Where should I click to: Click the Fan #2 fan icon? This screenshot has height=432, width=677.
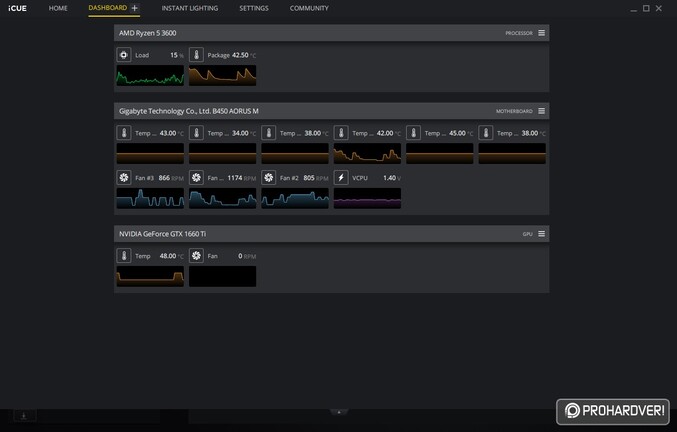(x=269, y=177)
